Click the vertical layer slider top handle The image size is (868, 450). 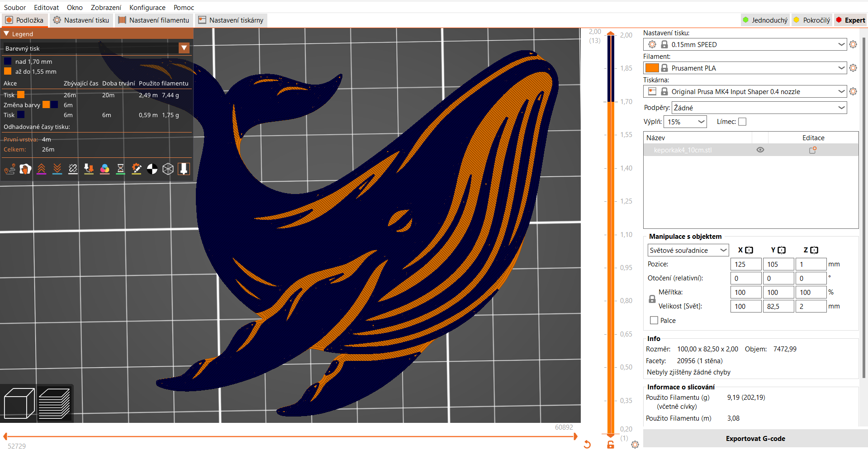[x=611, y=33]
